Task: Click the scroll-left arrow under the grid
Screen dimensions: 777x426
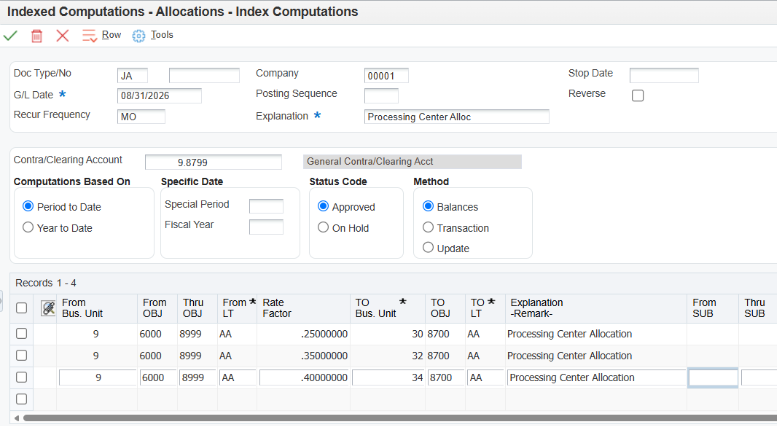Action: [17, 418]
